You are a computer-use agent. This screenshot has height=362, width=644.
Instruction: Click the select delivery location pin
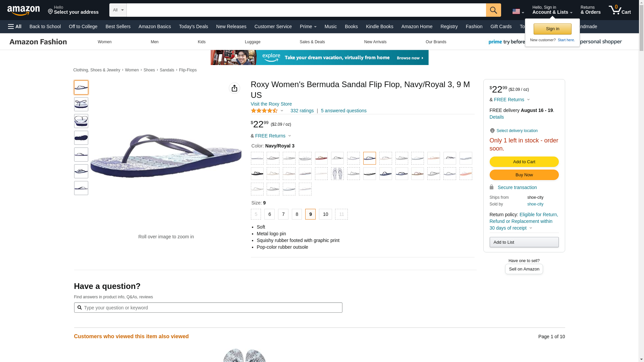click(492, 131)
